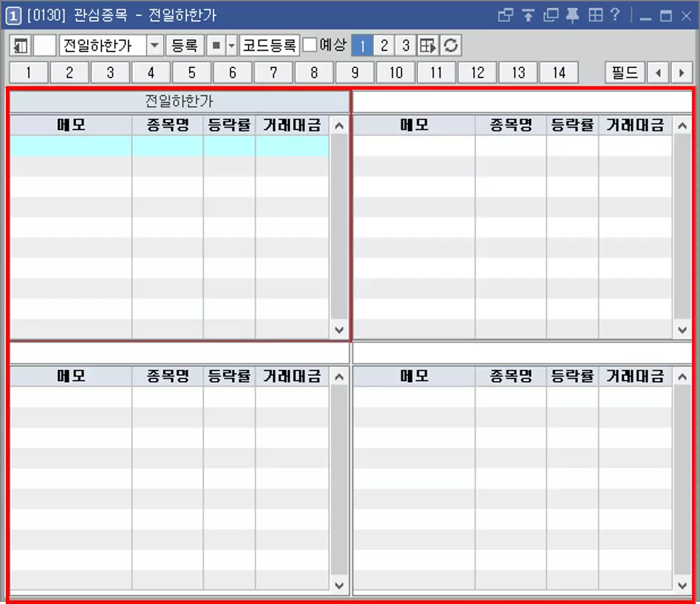Image resolution: width=700 pixels, height=604 pixels.
Task: Switch to group tab 9
Action: point(355,72)
